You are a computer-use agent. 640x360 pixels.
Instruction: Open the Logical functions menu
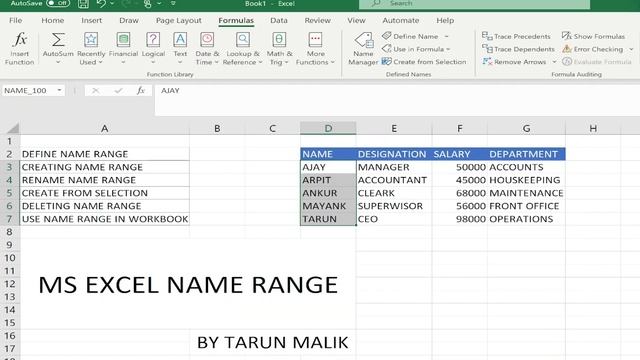tap(153, 49)
